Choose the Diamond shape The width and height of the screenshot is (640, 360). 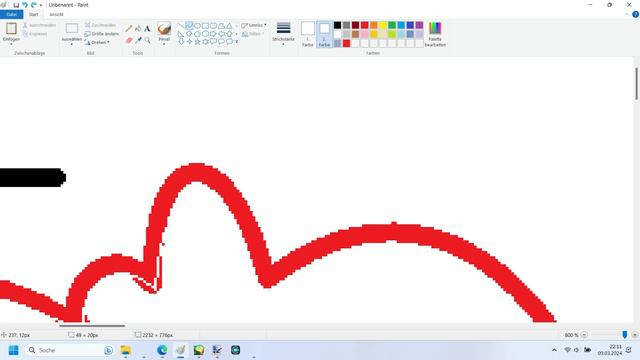point(189,34)
